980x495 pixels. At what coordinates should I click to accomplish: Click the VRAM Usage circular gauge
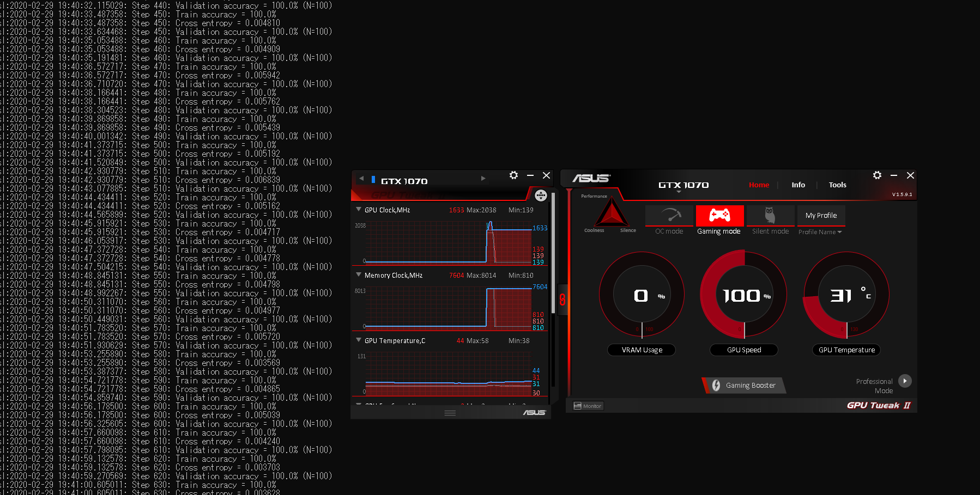tap(642, 295)
